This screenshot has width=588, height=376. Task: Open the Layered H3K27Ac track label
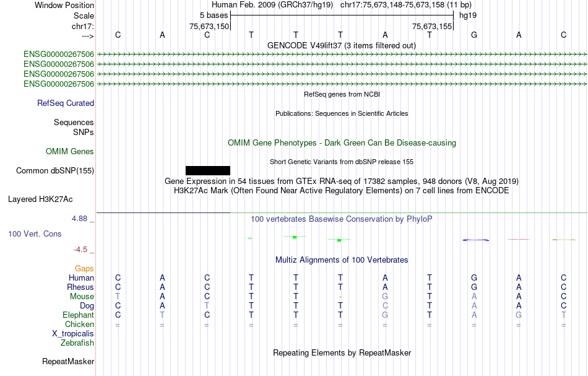tap(40, 199)
